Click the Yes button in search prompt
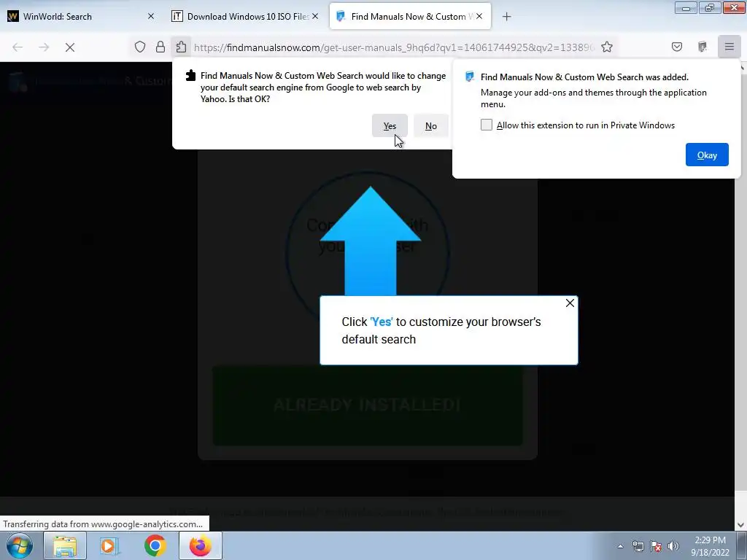Image resolution: width=747 pixels, height=560 pixels. (390, 125)
